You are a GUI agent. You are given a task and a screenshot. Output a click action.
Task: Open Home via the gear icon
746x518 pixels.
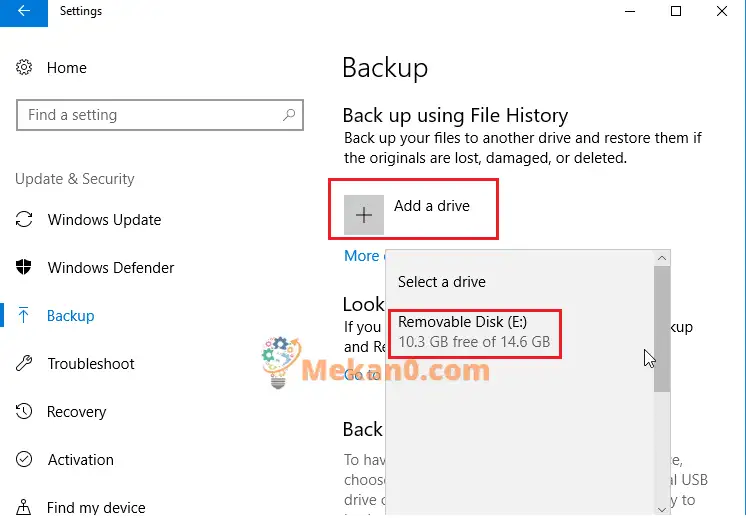coord(24,67)
